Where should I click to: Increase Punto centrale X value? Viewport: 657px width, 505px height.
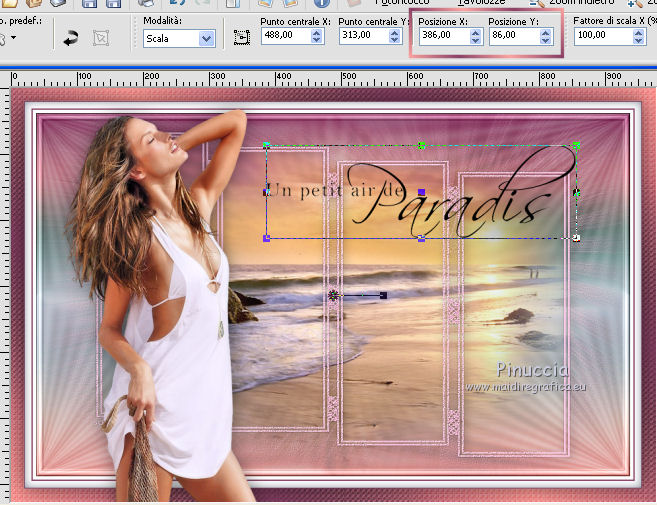click(317, 32)
